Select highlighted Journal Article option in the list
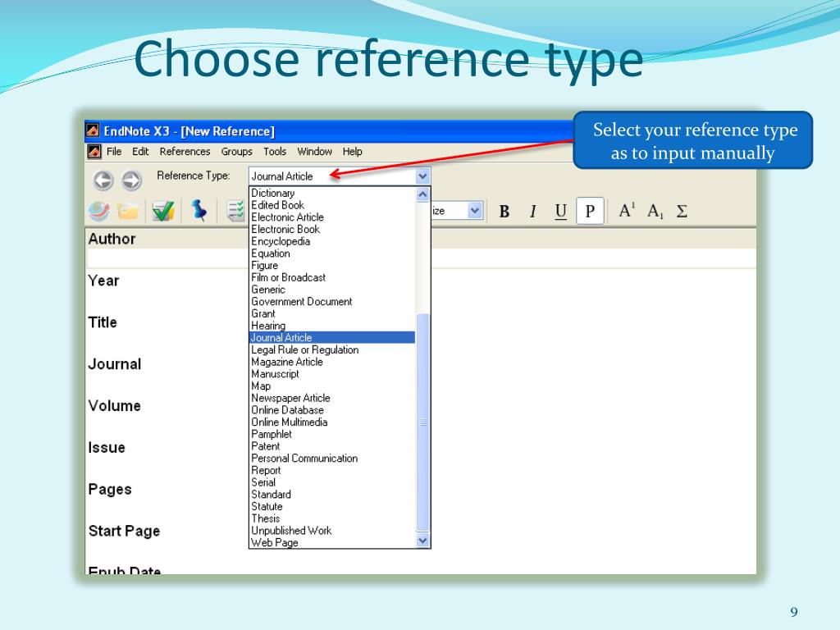 click(332, 337)
